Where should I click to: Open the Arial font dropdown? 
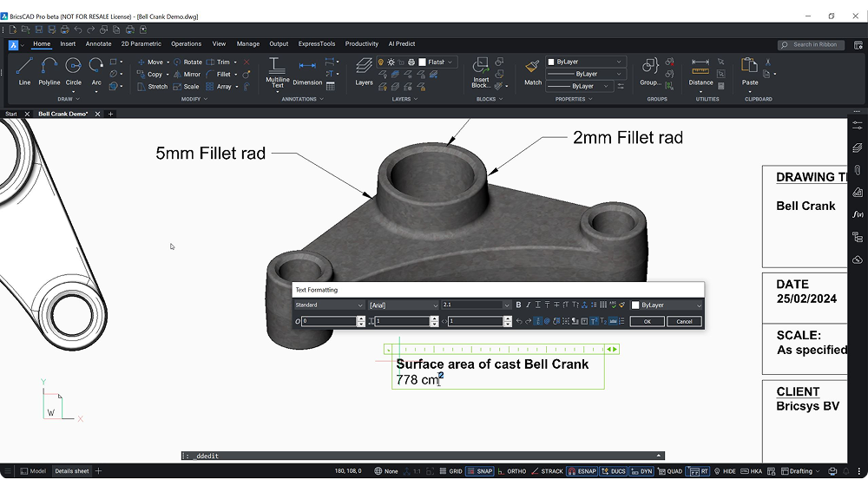[x=404, y=305]
